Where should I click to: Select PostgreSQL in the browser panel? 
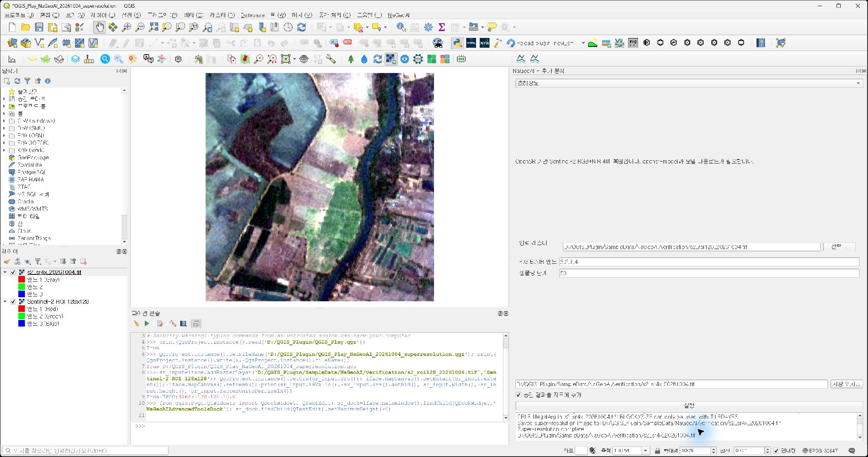pyautogui.click(x=31, y=172)
